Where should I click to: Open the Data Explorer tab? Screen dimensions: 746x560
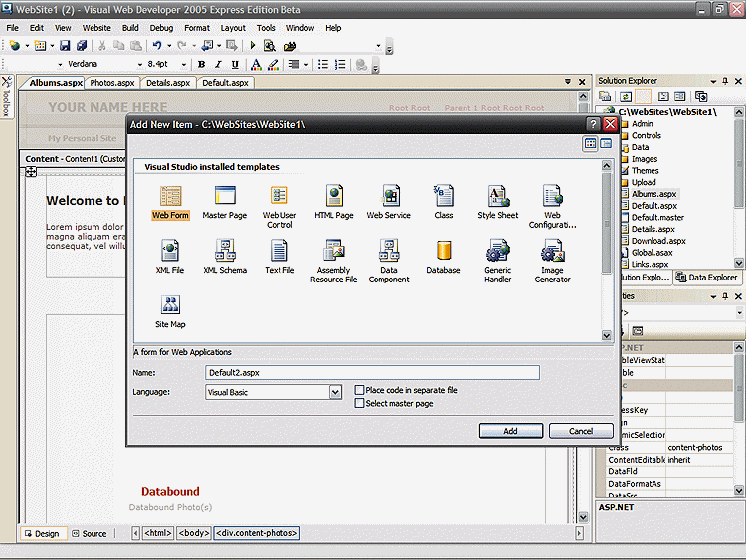pos(706,278)
